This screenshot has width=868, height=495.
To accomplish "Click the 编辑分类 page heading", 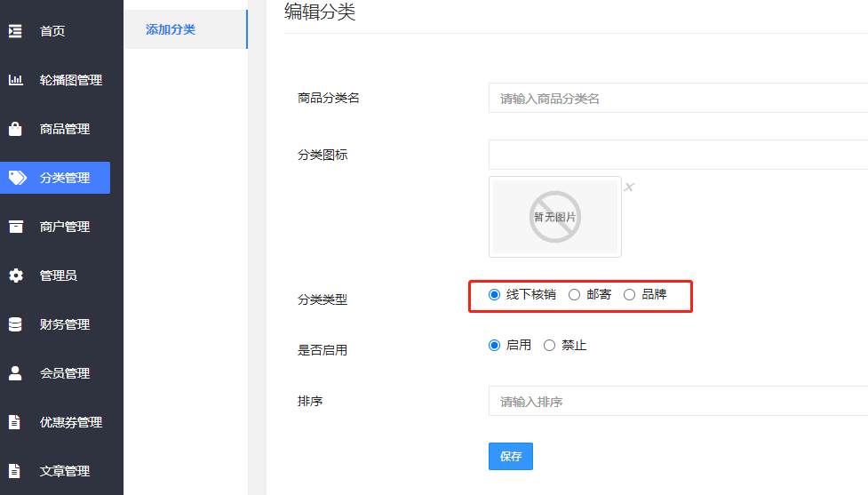I will 320,11.
